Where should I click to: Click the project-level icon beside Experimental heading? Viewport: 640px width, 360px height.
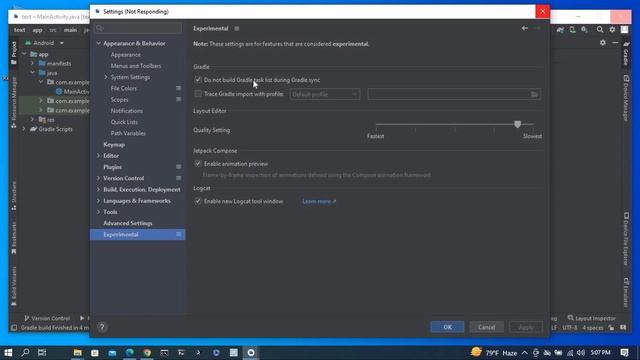[x=237, y=29]
